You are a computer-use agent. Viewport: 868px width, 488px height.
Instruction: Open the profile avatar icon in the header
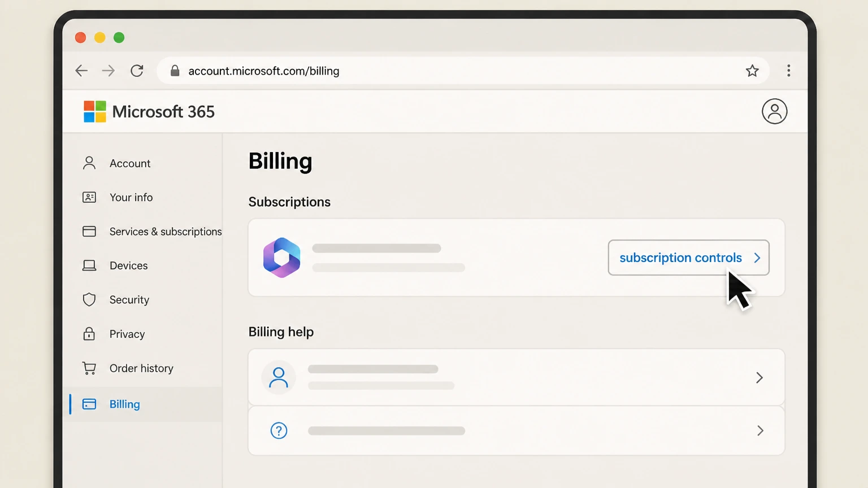[x=774, y=111]
